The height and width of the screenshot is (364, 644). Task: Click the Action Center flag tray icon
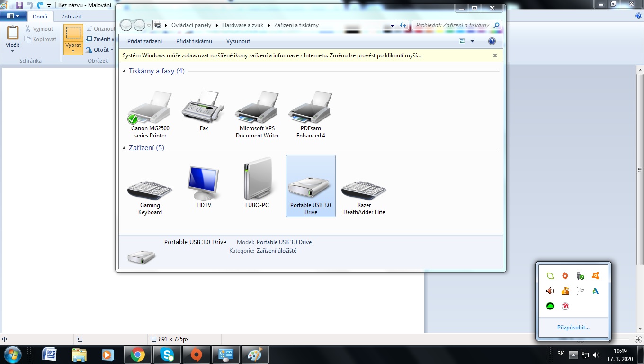tap(580, 291)
